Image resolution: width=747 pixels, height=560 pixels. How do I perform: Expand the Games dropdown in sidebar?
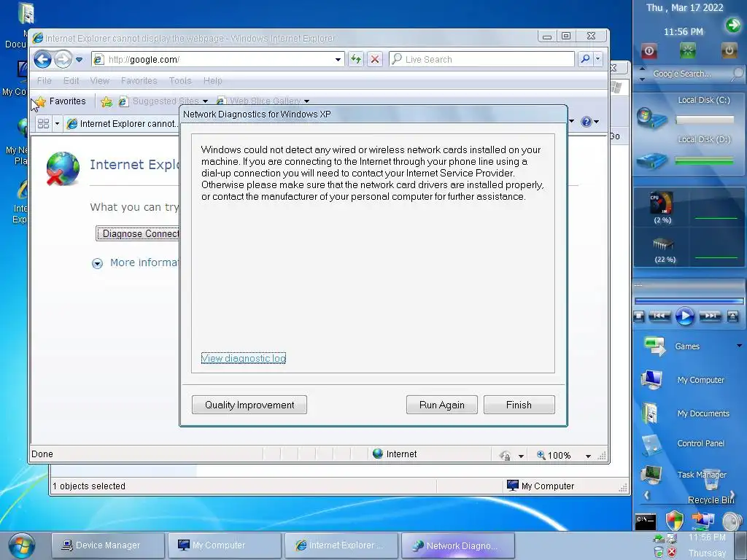click(x=740, y=346)
